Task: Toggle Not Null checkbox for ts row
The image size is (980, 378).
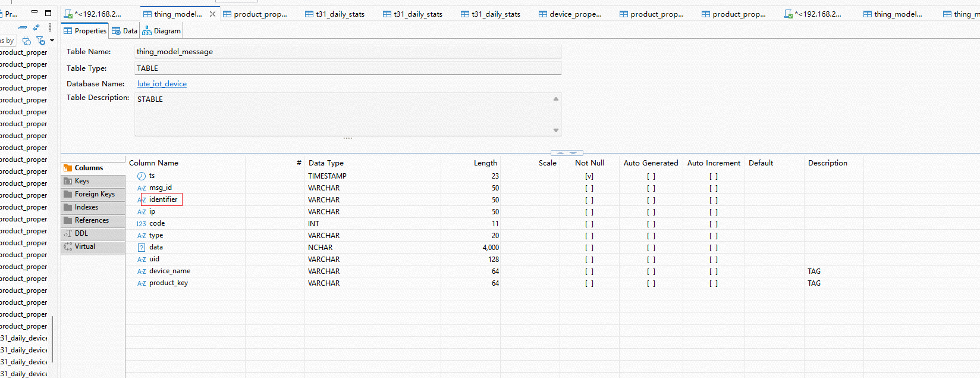Action: point(589,176)
